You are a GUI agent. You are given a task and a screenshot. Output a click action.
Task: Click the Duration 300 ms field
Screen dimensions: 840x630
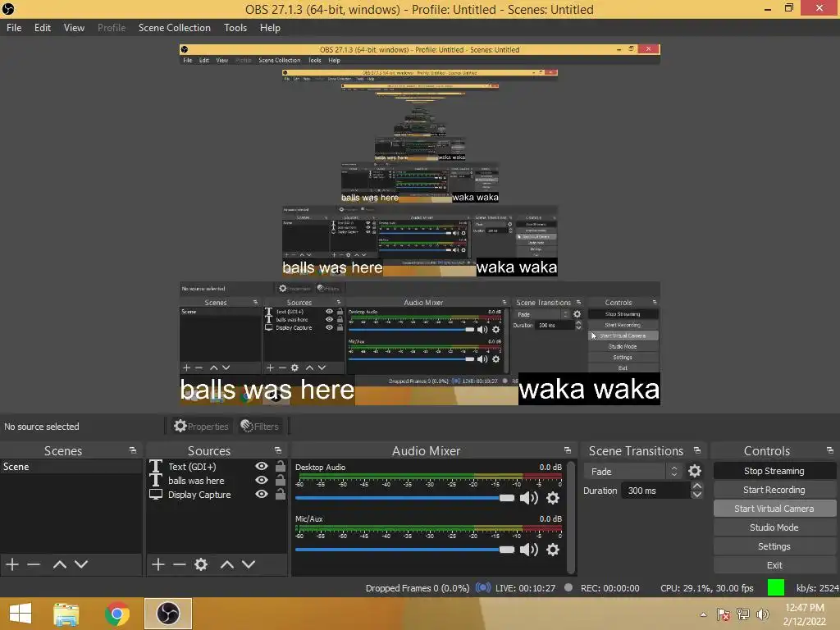(x=655, y=491)
